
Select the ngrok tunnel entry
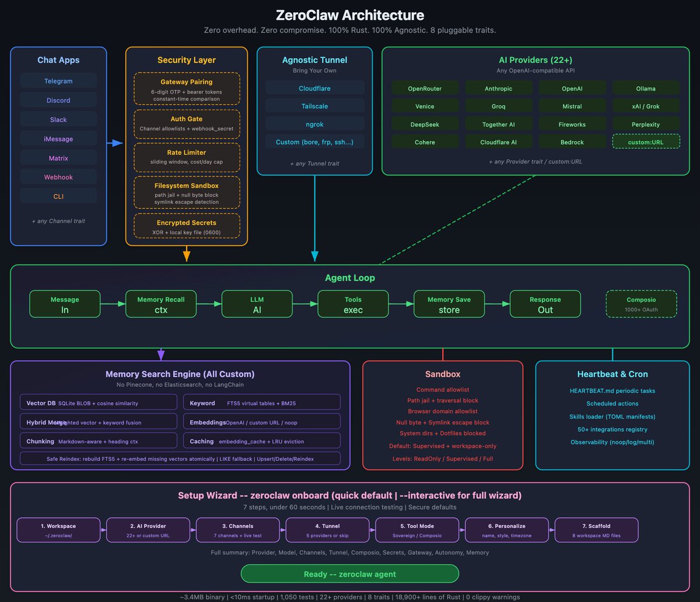tap(314, 124)
